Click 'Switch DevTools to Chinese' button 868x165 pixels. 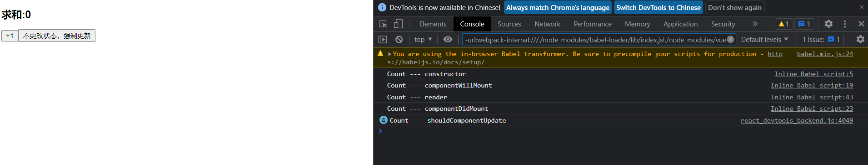tap(658, 7)
